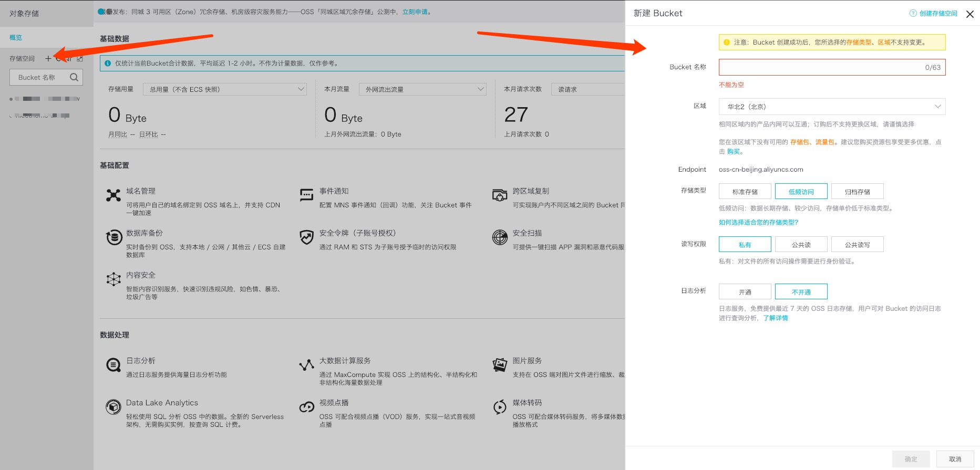Select 归档存储 storage type
This screenshot has width=980, height=470.
click(857, 191)
